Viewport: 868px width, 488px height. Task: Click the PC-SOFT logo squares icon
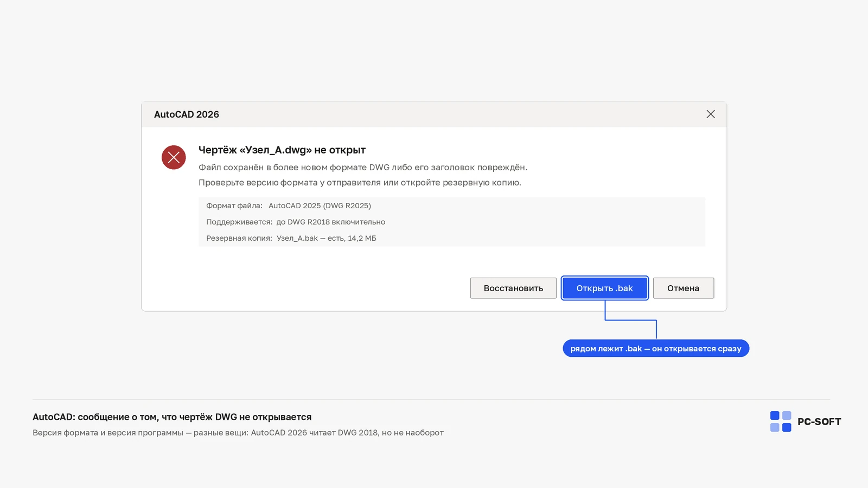point(781,421)
